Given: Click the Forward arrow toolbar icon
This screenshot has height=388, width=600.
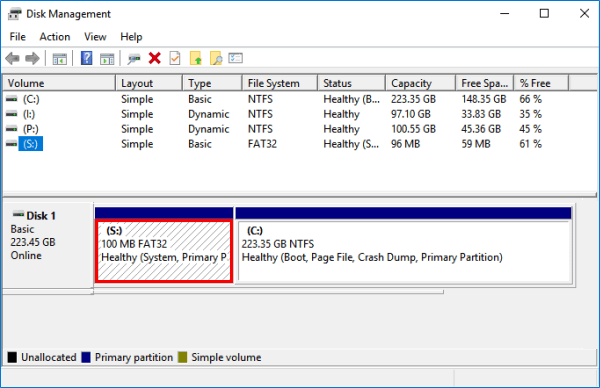Looking at the screenshot, I should coord(32,59).
